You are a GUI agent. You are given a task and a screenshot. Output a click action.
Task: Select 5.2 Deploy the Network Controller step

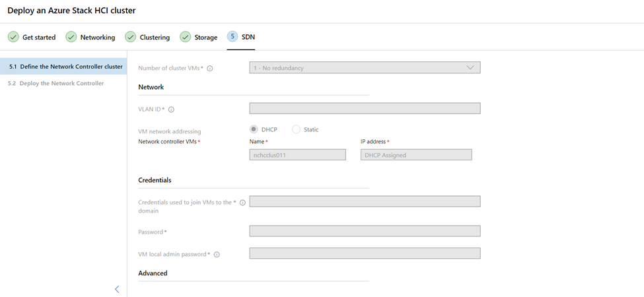[x=56, y=83]
